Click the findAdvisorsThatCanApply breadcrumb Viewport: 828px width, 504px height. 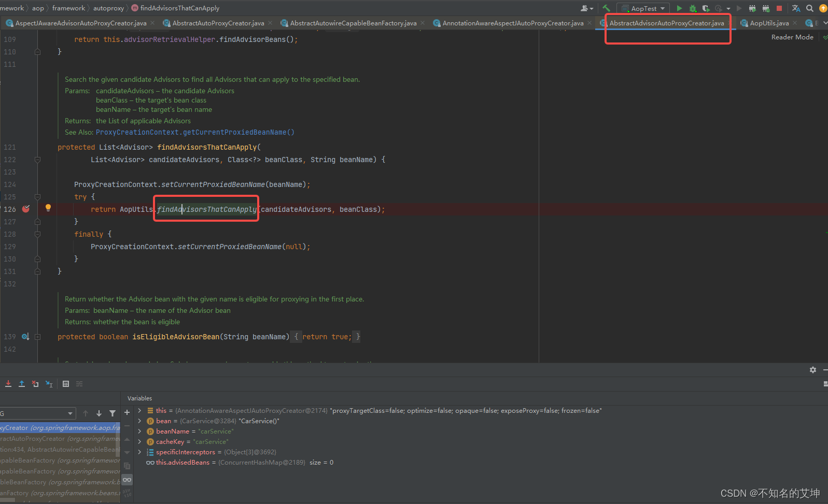(x=179, y=8)
